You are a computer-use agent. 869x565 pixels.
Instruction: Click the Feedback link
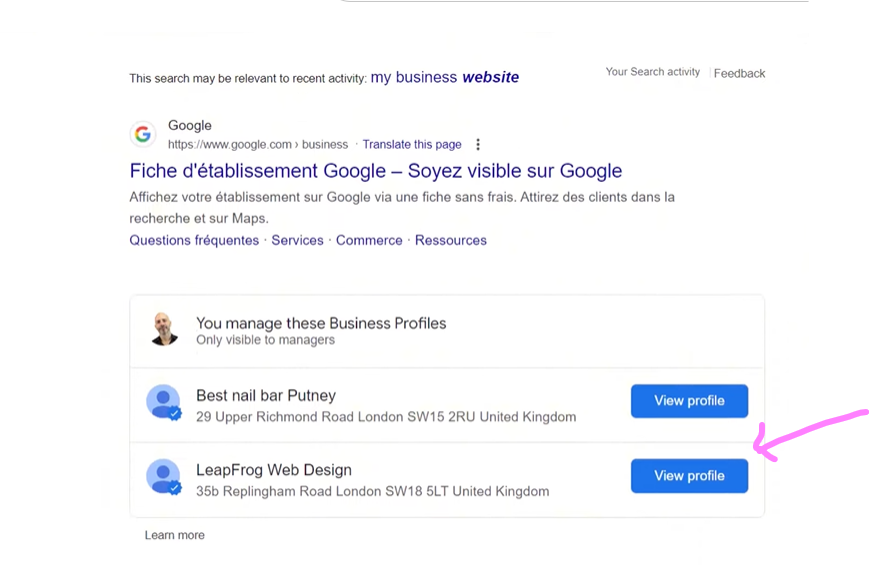point(739,73)
